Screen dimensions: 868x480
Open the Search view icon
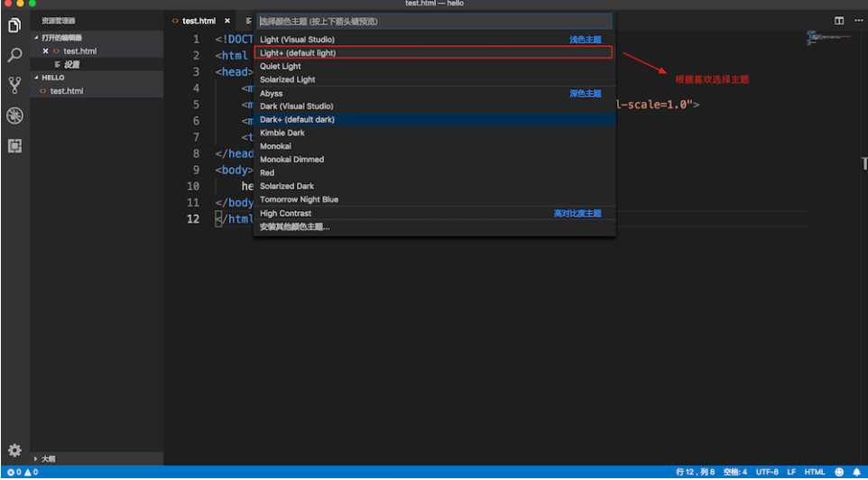point(15,55)
